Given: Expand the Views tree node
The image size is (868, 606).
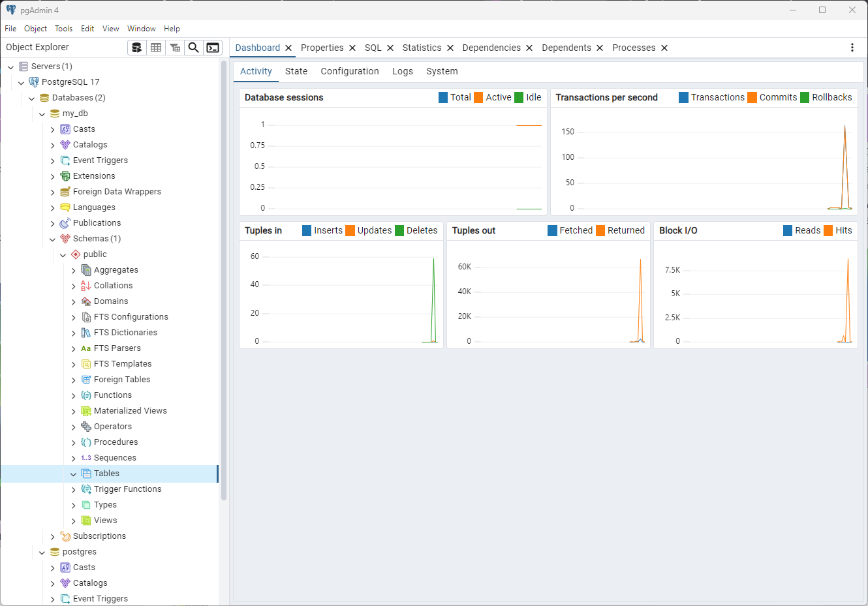Looking at the screenshot, I should tap(73, 521).
